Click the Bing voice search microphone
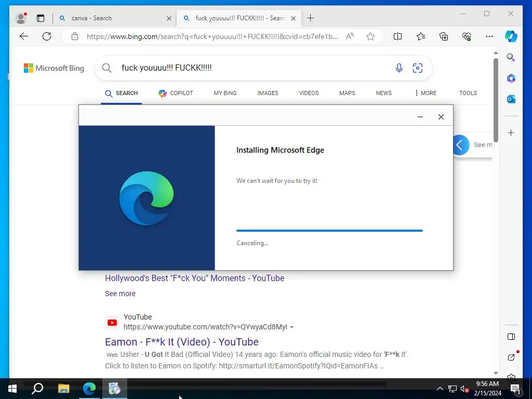Viewport: 532px width, 399px height. coord(400,68)
